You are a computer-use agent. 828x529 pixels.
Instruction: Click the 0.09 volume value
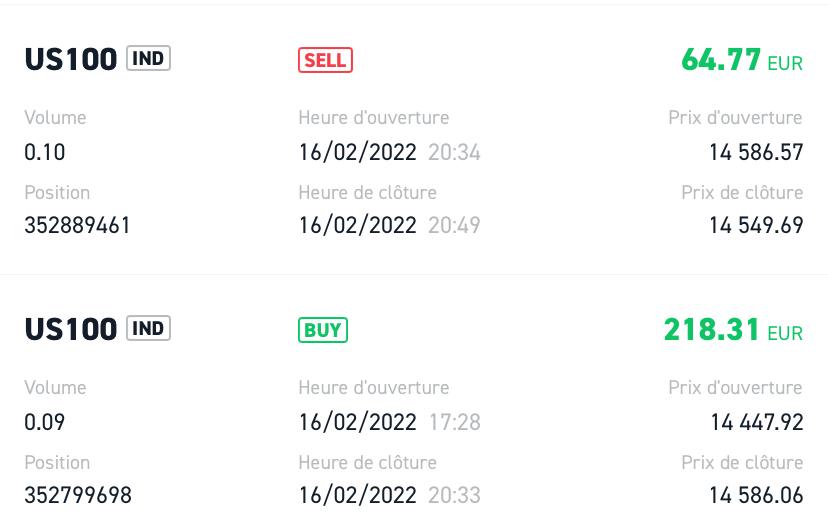click(x=45, y=422)
